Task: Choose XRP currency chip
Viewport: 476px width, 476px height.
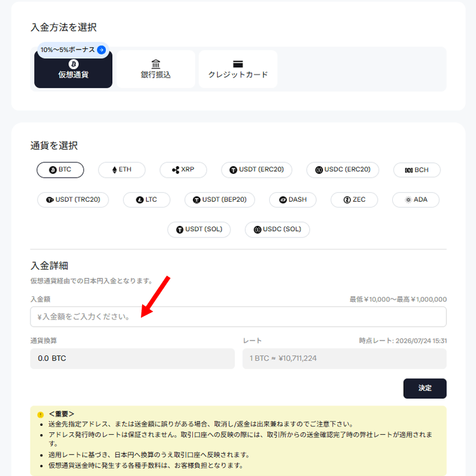Action: 183,169
